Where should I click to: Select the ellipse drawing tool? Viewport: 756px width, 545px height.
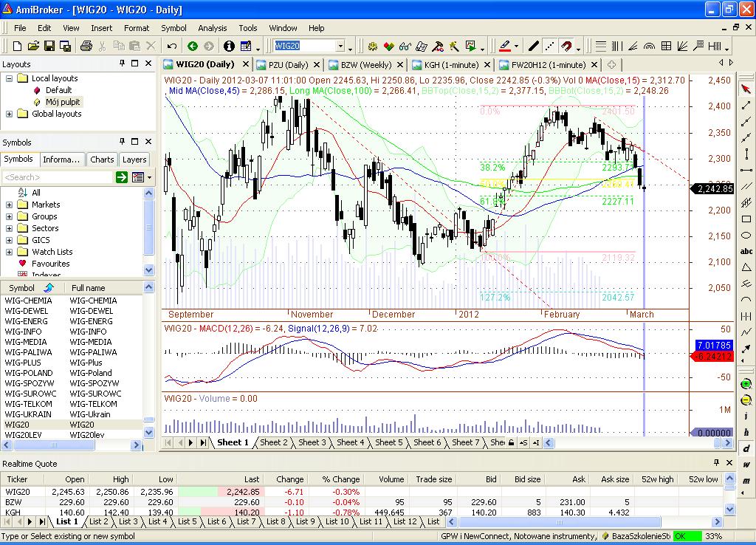(x=746, y=236)
